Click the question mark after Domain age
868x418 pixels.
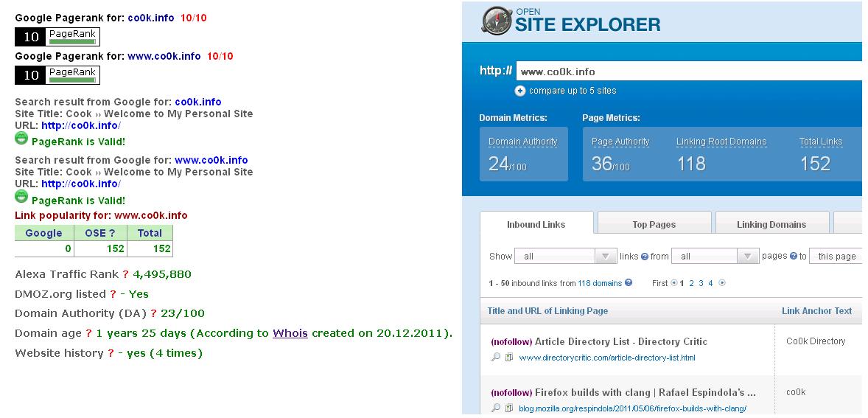[x=88, y=333]
